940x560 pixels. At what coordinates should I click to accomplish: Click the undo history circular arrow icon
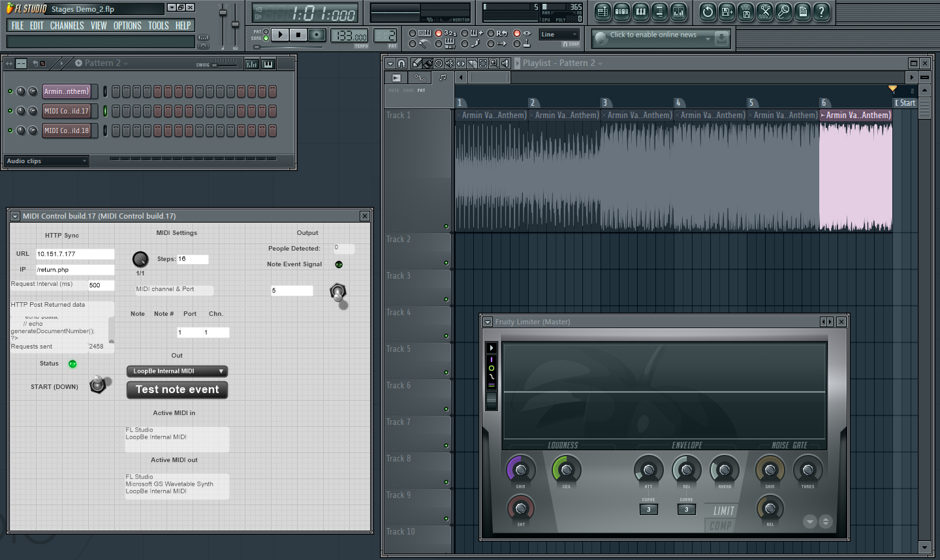(x=708, y=11)
